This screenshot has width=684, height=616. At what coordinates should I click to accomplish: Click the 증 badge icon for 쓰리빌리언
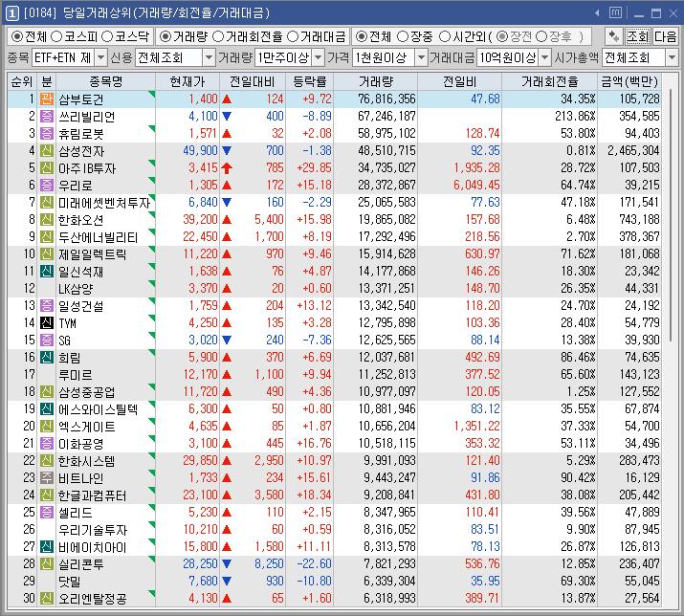tap(47, 117)
